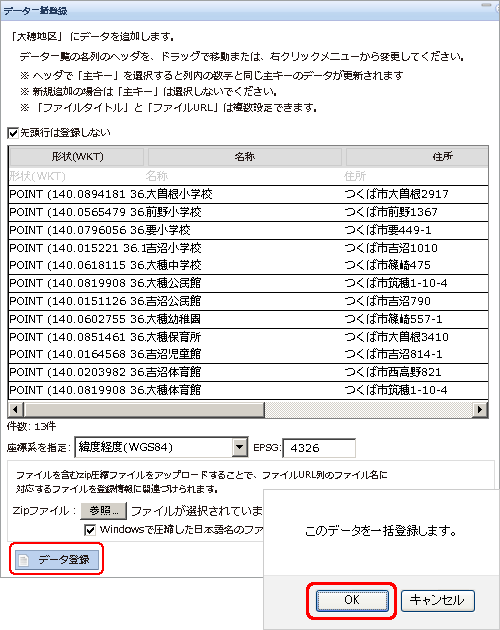
Task: Uncheck 先頭行は登録しない checkbox
Action: click(13, 133)
